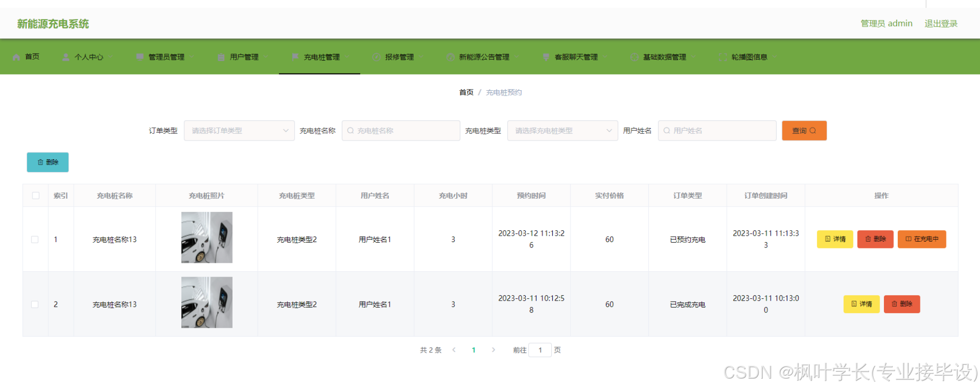This screenshot has height=389, width=980.
Task: Click 在充电中 button for row 1
Action: 922,239
